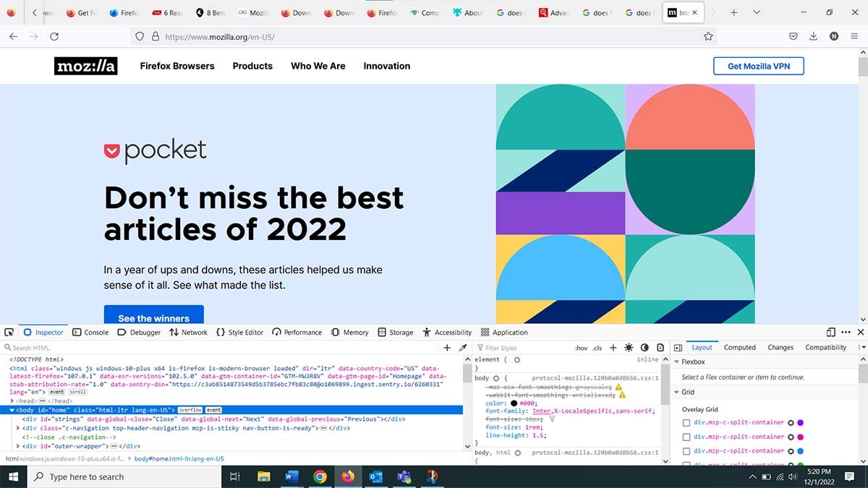Click the Get Mozilla VPN button
868x488 pixels.
(758, 66)
